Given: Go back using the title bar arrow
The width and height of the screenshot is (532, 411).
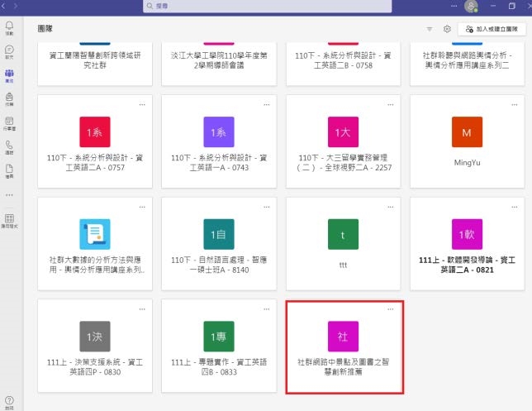Looking at the screenshot, I should [x=7, y=6].
